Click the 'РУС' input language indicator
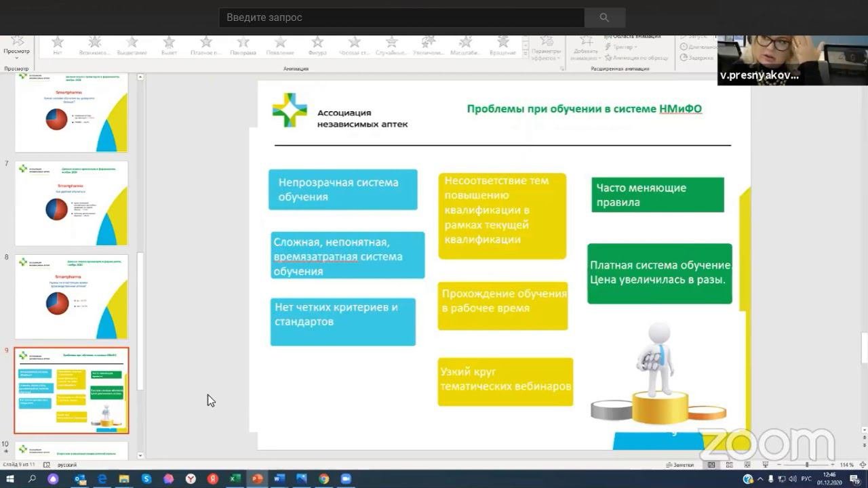This screenshot has height=488, width=868. point(806,479)
